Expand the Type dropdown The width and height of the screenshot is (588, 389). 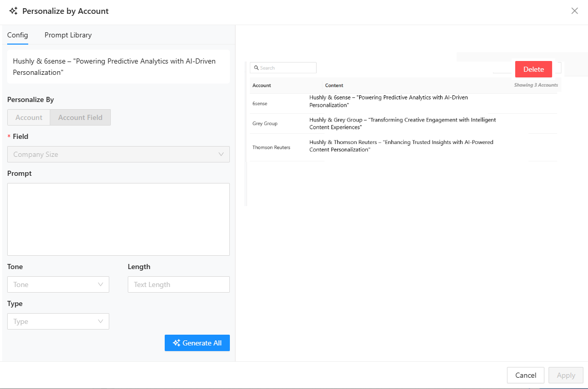(x=58, y=321)
